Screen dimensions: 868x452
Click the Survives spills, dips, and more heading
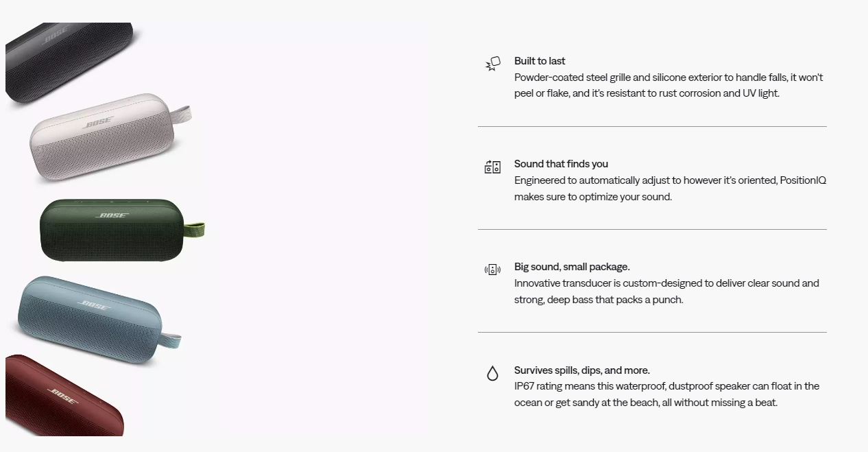point(582,370)
